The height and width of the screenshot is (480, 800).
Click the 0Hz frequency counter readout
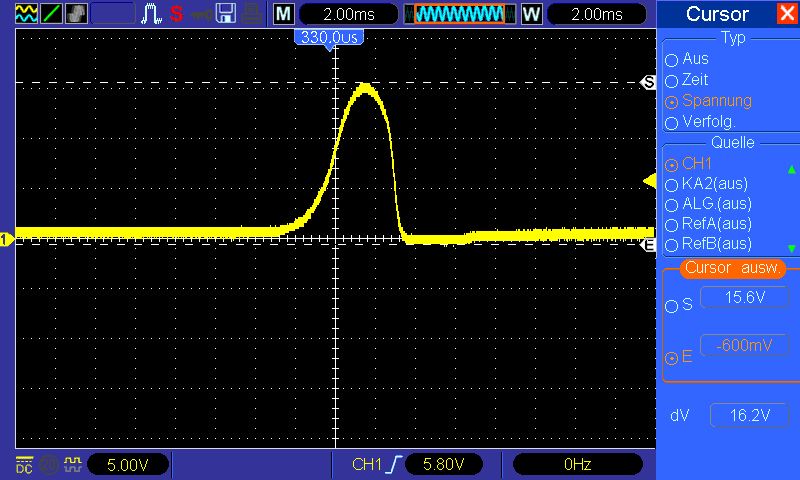pyautogui.click(x=578, y=464)
